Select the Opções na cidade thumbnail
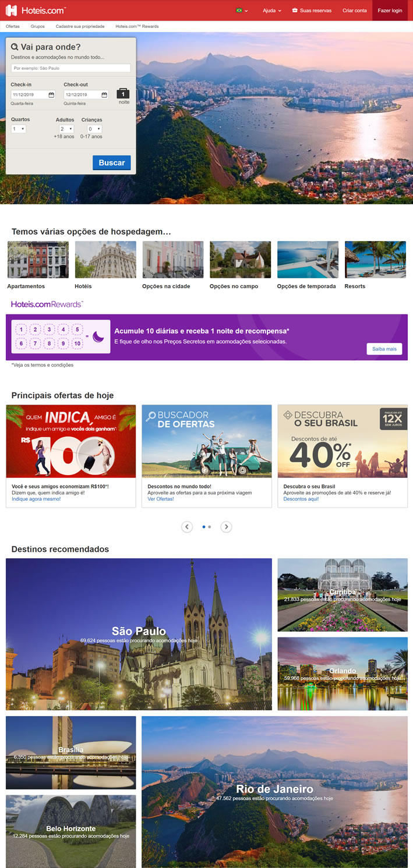 (x=173, y=260)
